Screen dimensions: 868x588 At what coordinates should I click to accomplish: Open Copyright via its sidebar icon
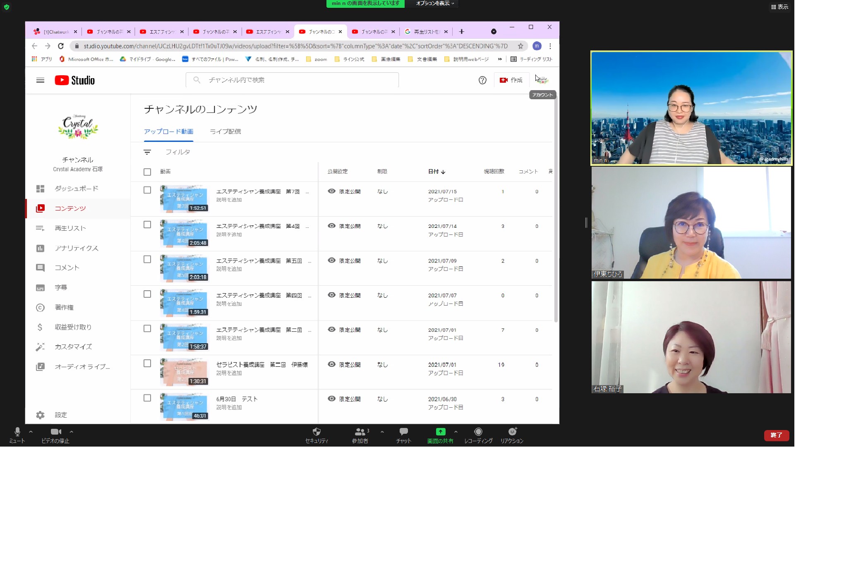[x=40, y=308]
